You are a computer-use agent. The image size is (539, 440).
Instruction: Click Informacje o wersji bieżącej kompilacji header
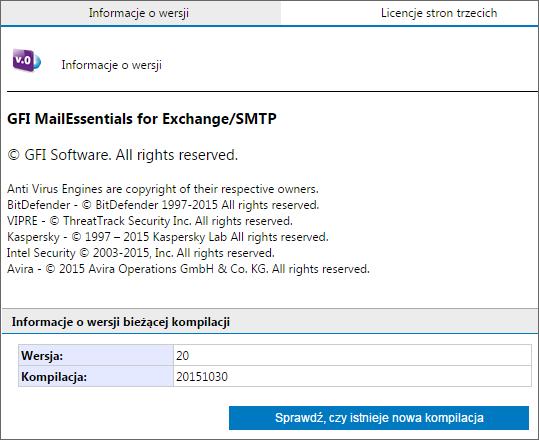[x=270, y=322]
